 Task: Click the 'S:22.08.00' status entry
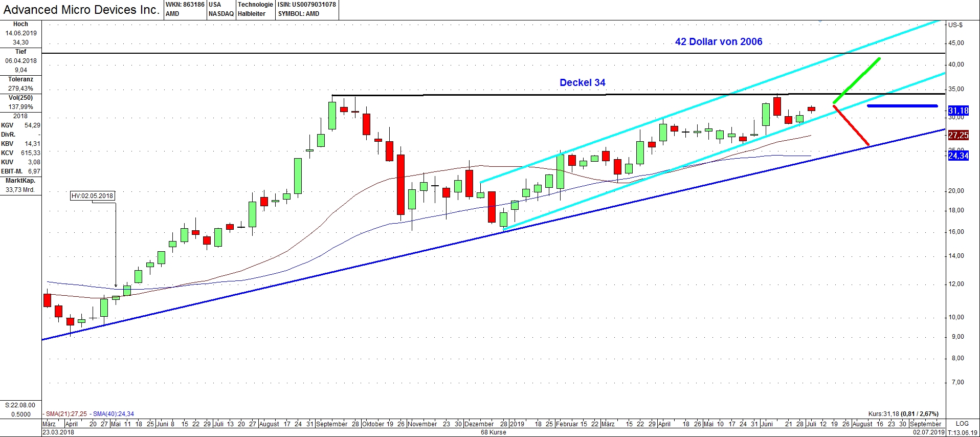[x=20, y=405]
